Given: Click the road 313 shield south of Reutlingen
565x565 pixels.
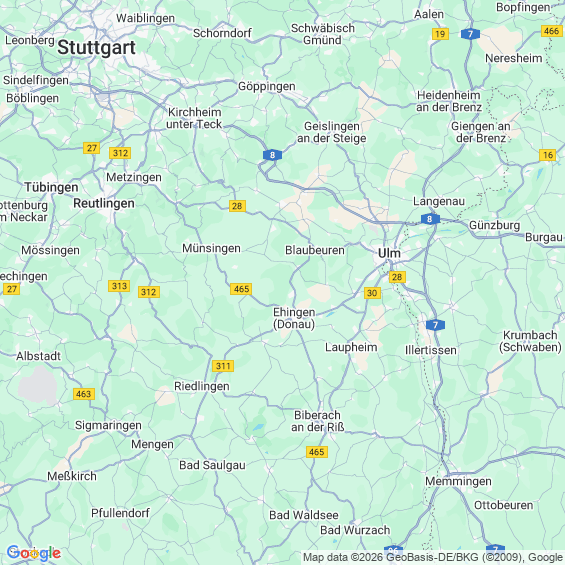Looking at the screenshot, I should tap(119, 286).
